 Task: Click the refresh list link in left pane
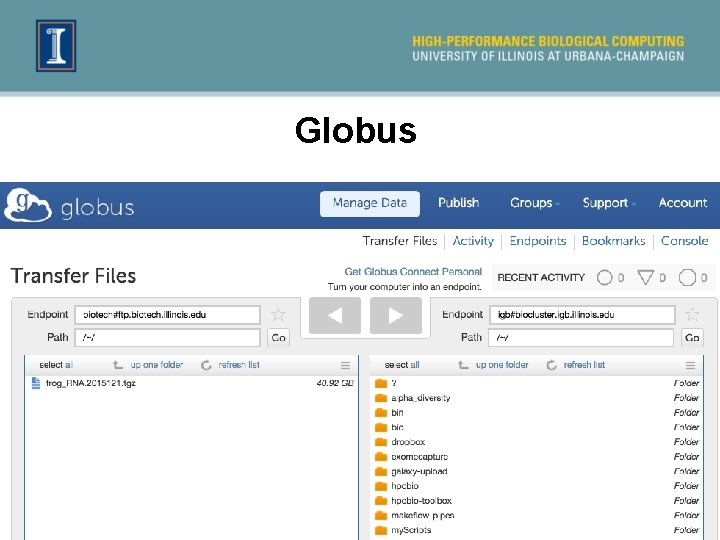click(239, 365)
